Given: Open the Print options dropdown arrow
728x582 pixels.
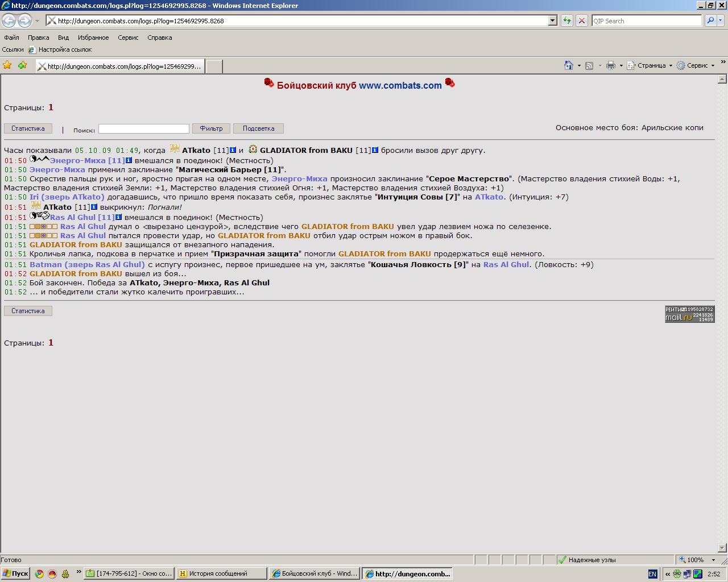Looking at the screenshot, I should [621, 65].
